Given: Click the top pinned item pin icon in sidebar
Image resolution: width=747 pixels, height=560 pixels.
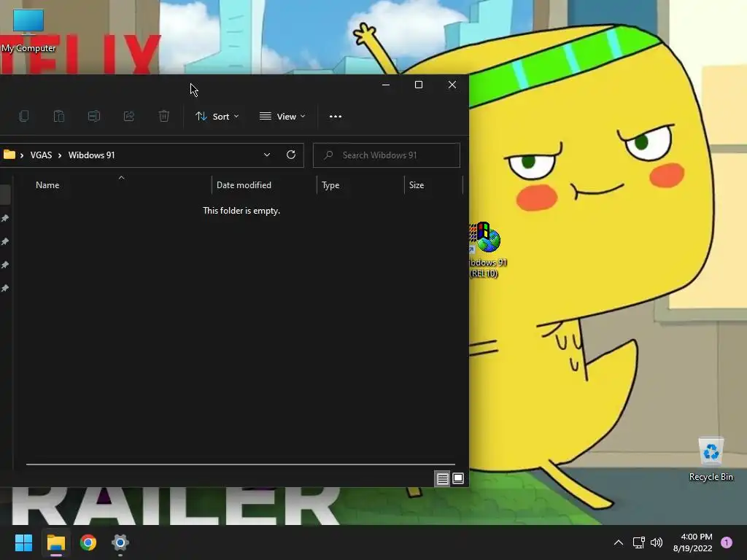Looking at the screenshot, I should pyautogui.click(x=5, y=218).
